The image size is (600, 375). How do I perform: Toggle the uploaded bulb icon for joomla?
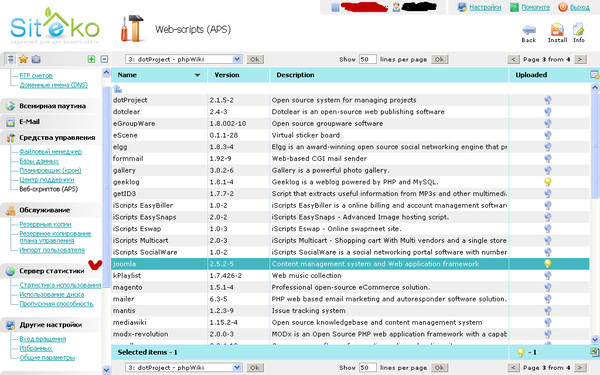click(548, 264)
